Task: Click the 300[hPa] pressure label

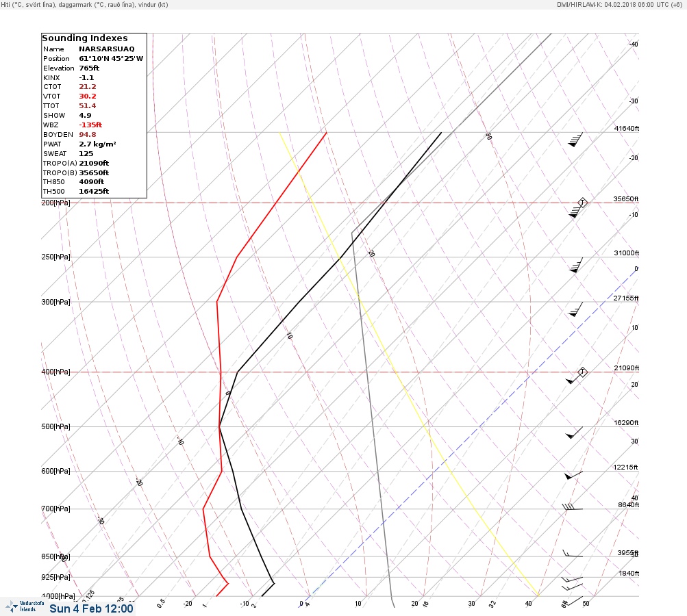Action: (55, 302)
